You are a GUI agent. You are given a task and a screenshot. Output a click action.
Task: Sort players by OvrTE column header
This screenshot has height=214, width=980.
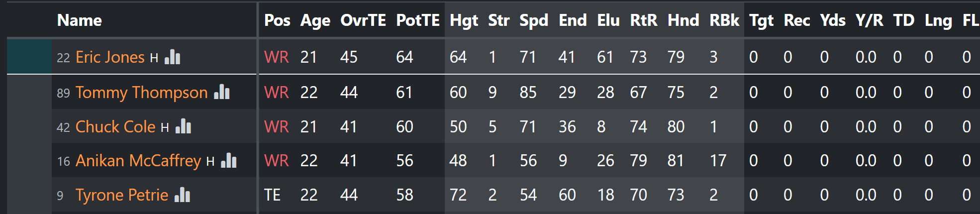click(x=363, y=20)
